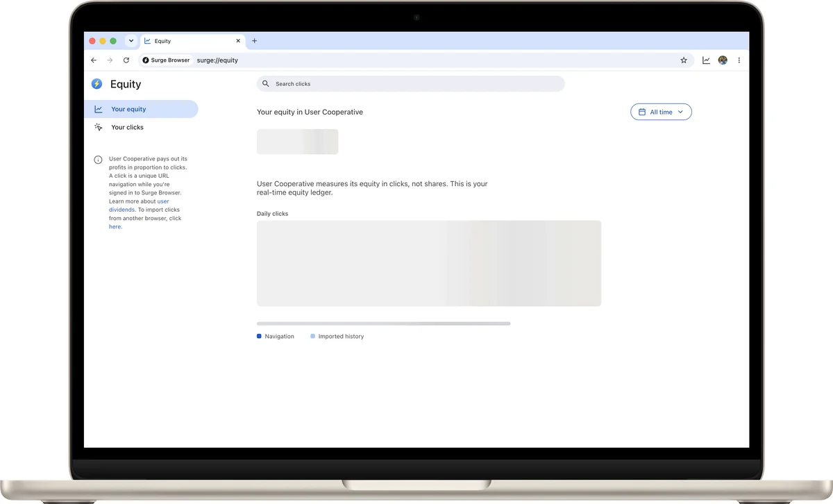Open the profile avatar menu

click(x=723, y=60)
